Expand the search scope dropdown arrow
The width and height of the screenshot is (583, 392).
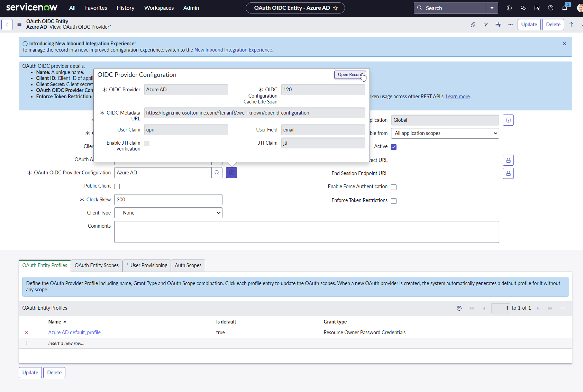click(492, 8)
